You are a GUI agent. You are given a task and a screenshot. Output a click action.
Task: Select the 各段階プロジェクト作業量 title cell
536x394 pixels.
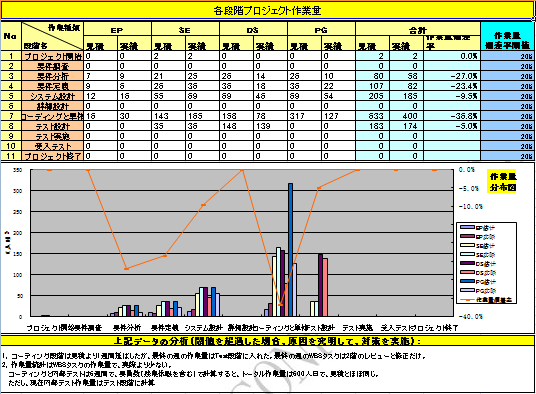(x=267, y=11)
